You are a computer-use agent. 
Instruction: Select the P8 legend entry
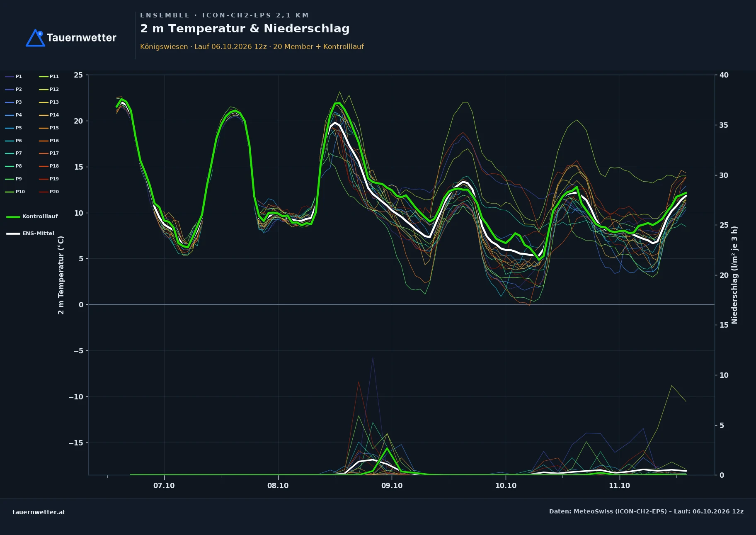pos(13,166)
